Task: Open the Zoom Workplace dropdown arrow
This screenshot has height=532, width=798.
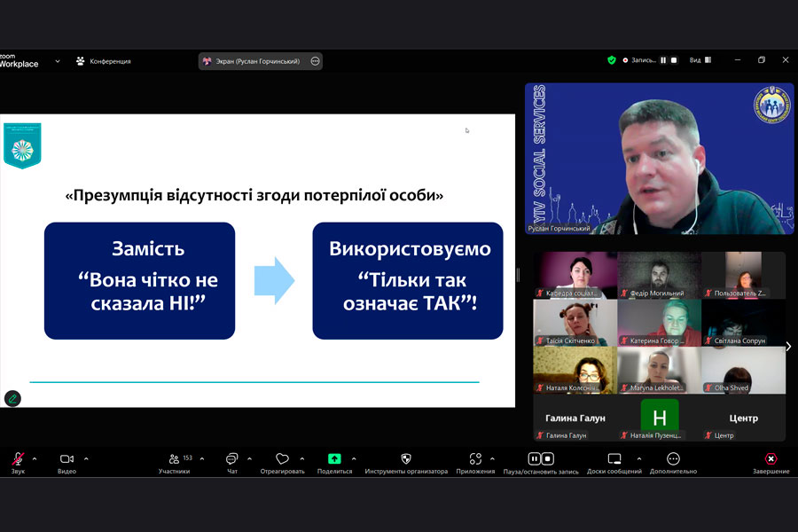Action: (58, 61)
